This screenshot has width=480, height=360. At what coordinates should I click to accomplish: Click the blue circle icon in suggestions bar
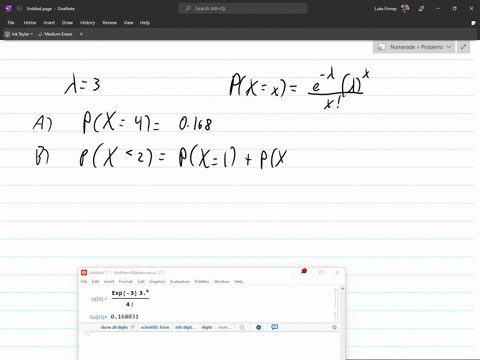tap(258, 327)
